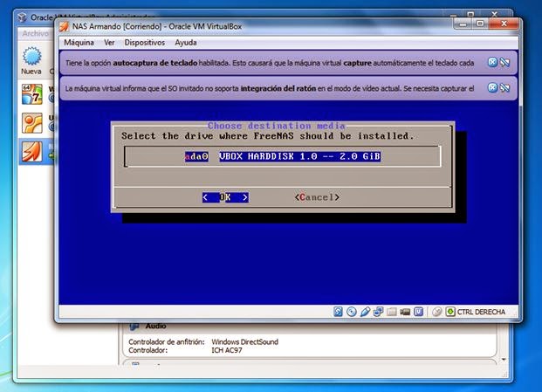Click the Controlador de anfitrión label
The image size is (542, 392).
coord(167,342)
